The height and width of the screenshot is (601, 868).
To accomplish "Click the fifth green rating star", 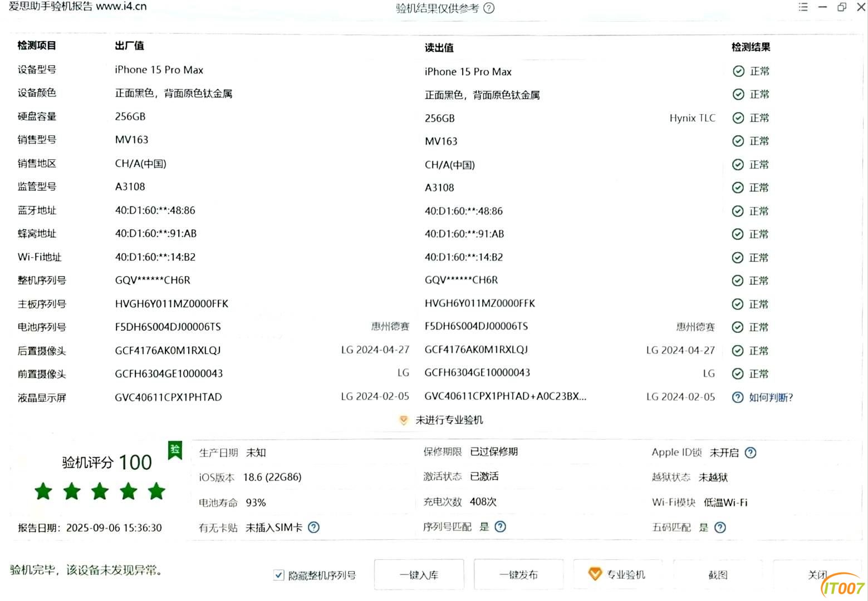I will 157,491.
